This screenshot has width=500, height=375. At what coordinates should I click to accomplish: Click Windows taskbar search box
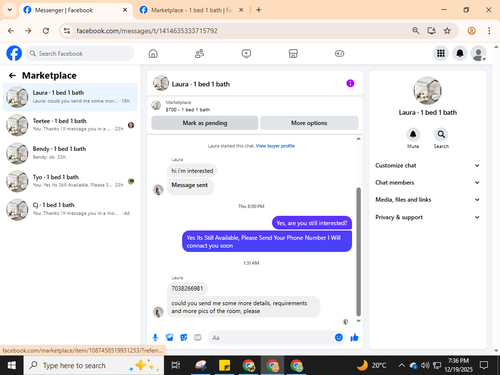94,366
